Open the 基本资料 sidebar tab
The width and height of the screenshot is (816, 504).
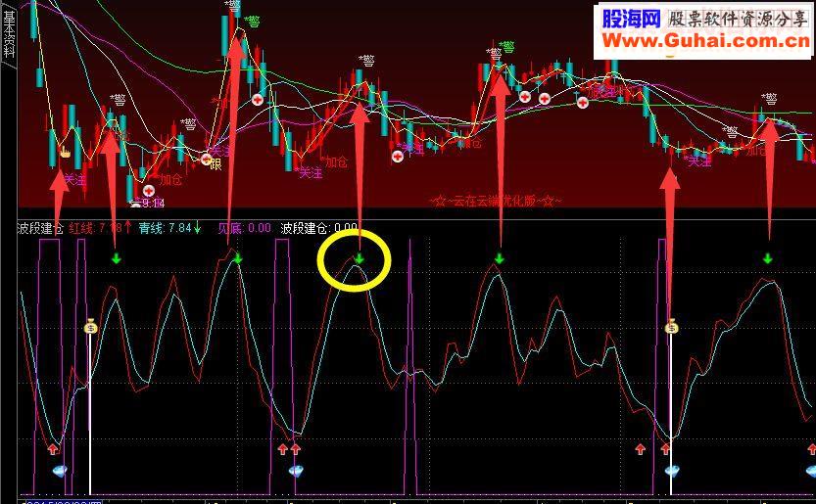point(9,34)
